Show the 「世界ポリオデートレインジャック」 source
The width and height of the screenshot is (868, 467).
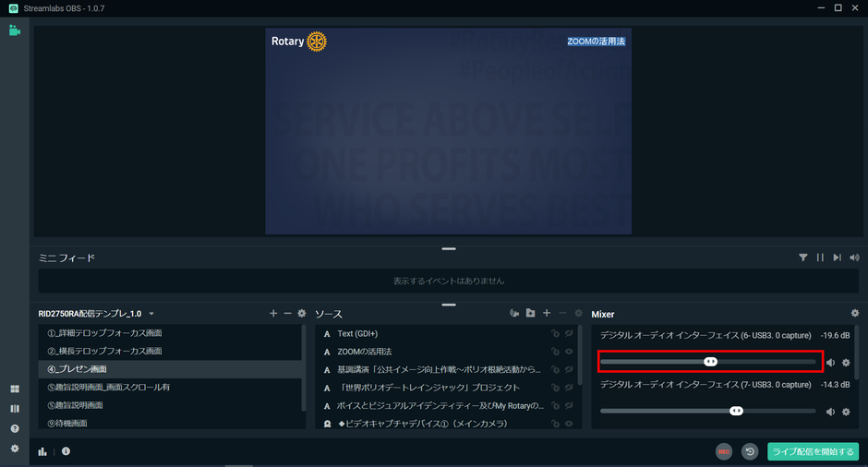(569, 388)
